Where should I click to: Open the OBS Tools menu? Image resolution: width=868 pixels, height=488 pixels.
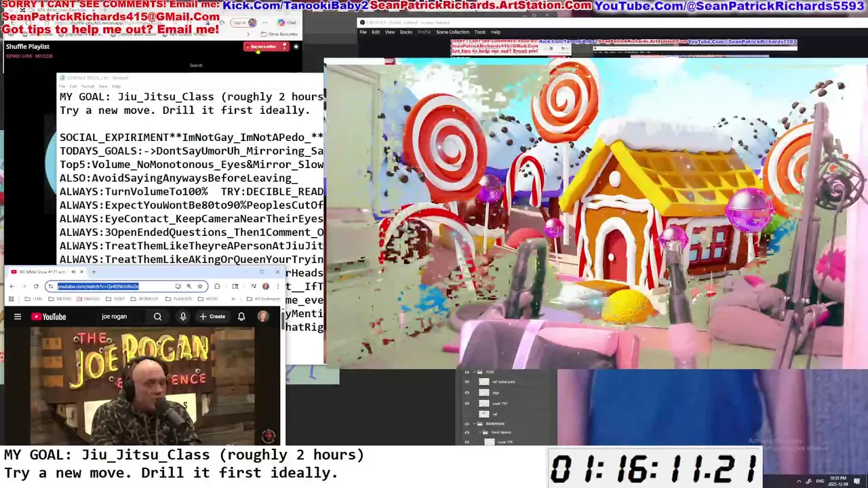(480, 32)
